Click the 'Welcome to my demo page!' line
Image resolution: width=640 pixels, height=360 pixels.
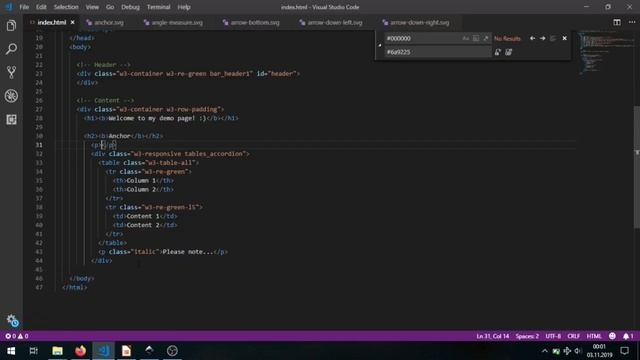pyautogui.click(x=161, y=118)
